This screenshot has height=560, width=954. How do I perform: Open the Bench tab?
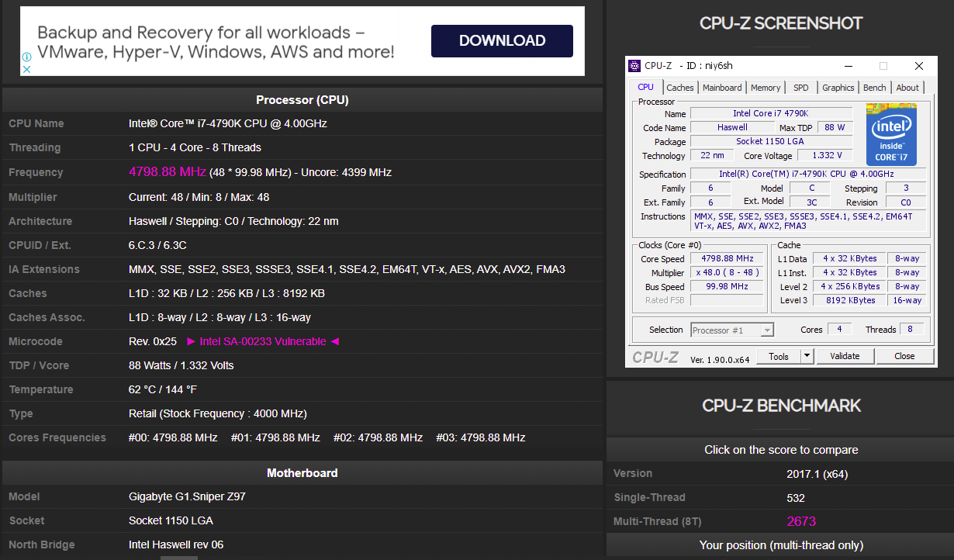coord(874,88)
